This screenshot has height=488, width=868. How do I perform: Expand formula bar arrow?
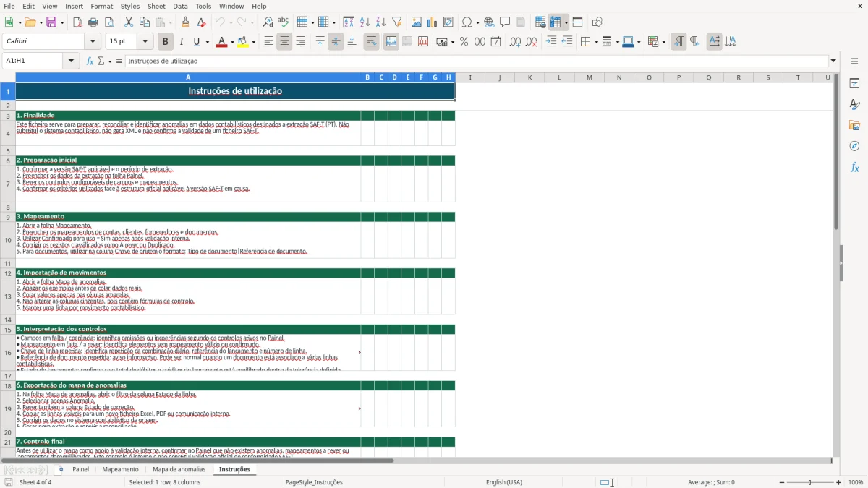833,61
